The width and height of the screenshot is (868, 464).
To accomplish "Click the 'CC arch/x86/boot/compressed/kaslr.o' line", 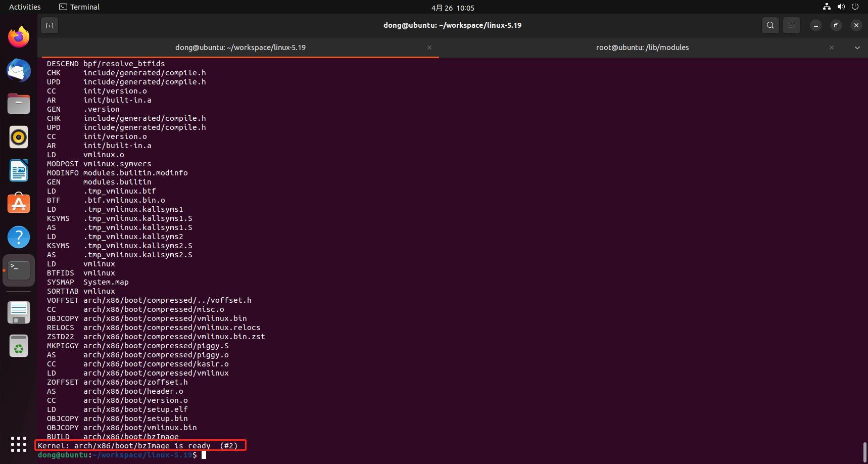I will 137,364.
